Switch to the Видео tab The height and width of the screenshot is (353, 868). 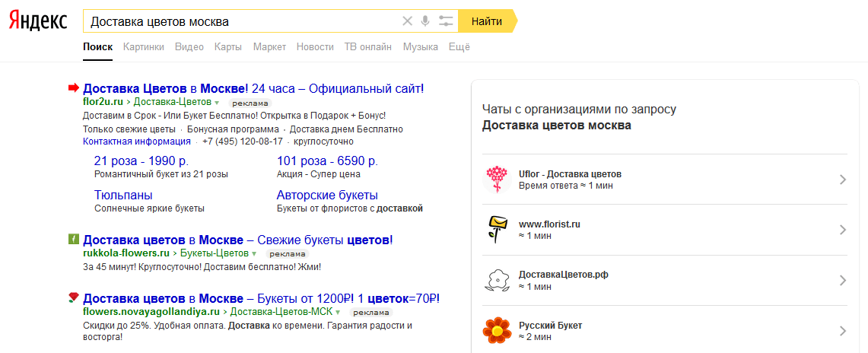tap(189, 47)
